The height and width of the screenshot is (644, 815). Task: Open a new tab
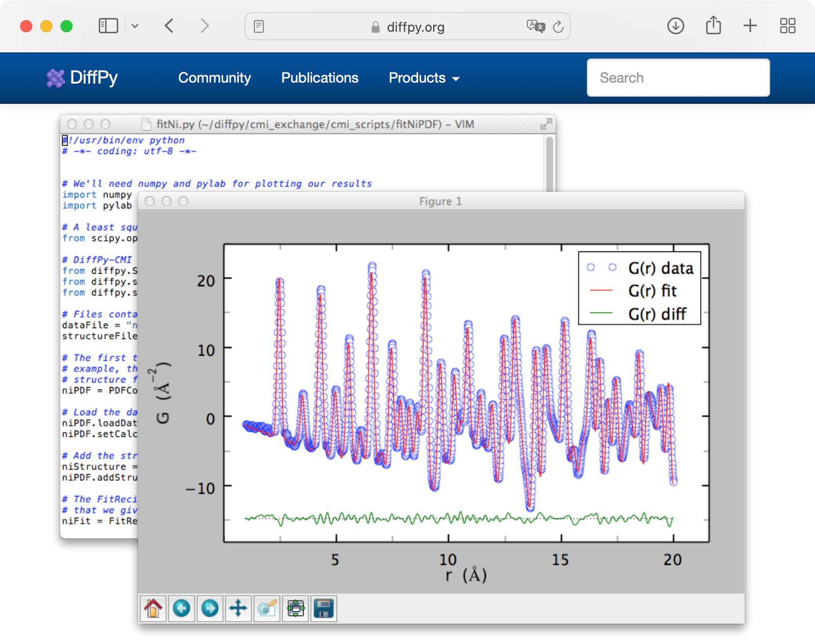coord(750,26)
